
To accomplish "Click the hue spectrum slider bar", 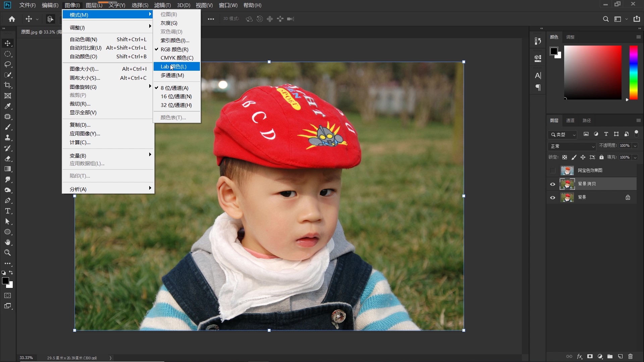I will tap(633, 72).
